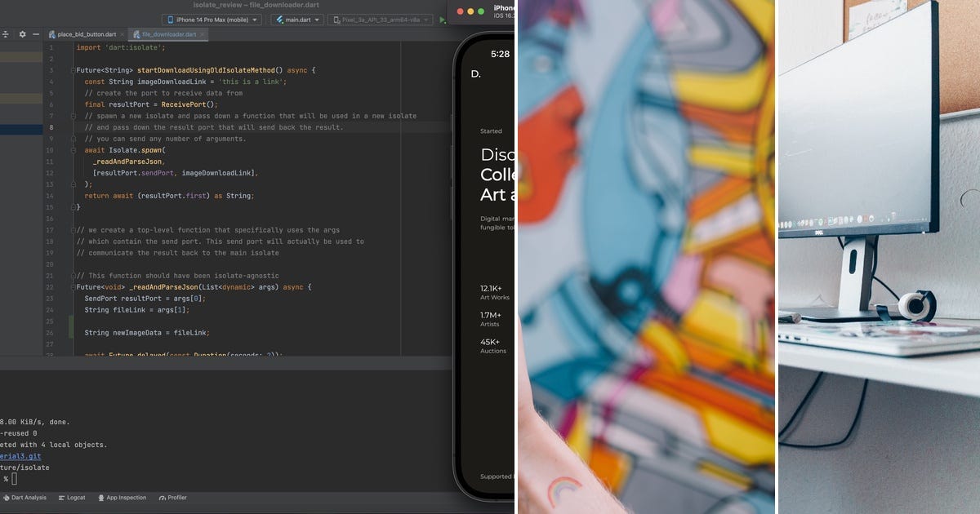The width and height of the screenshot is (980, 514).
Task: Click the Dart file icon on file_downloader.dart tab
Action: [137, 33]
